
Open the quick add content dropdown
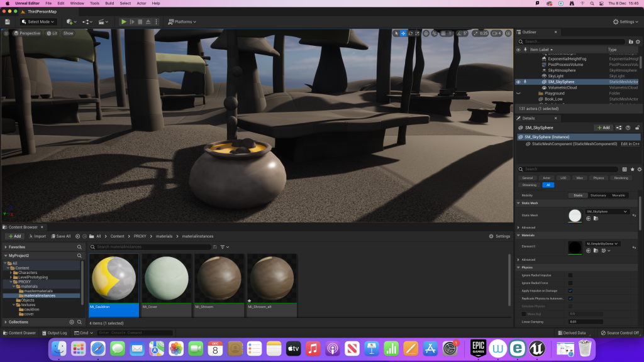point(71,22)
